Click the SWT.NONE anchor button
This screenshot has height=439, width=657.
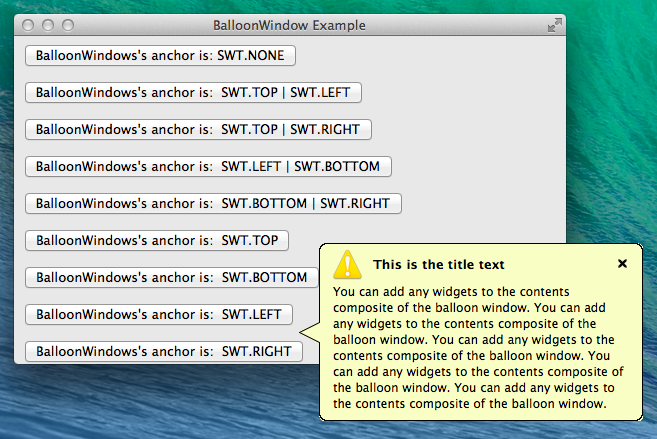pos(160,56)
